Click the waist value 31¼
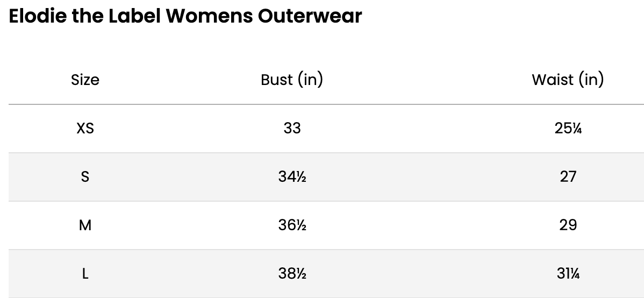The width and height of the screenshot is (644, 298). 568,274
